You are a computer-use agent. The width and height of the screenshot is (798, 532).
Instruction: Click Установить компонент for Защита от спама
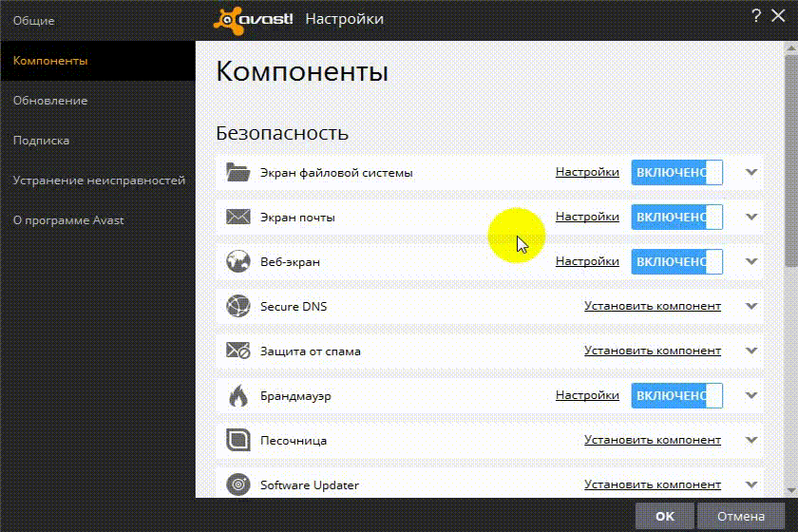click(x=653, y=351)
